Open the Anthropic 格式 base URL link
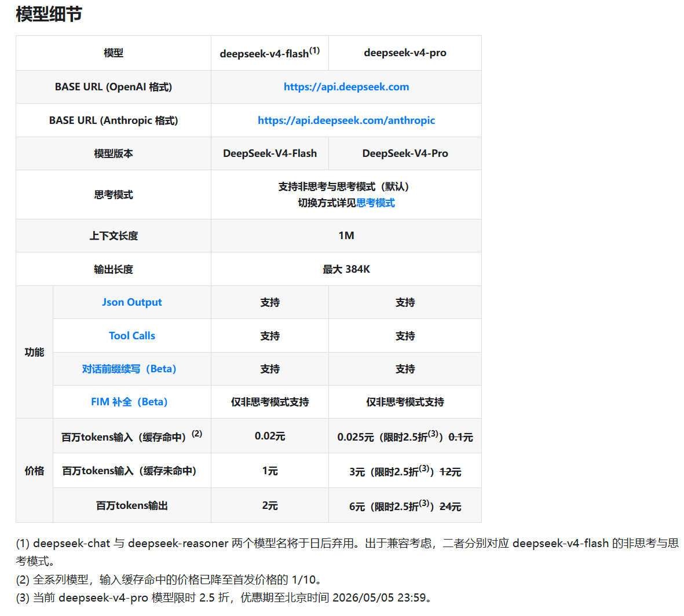This screenshot has width=684, height=616. point(346,120)
